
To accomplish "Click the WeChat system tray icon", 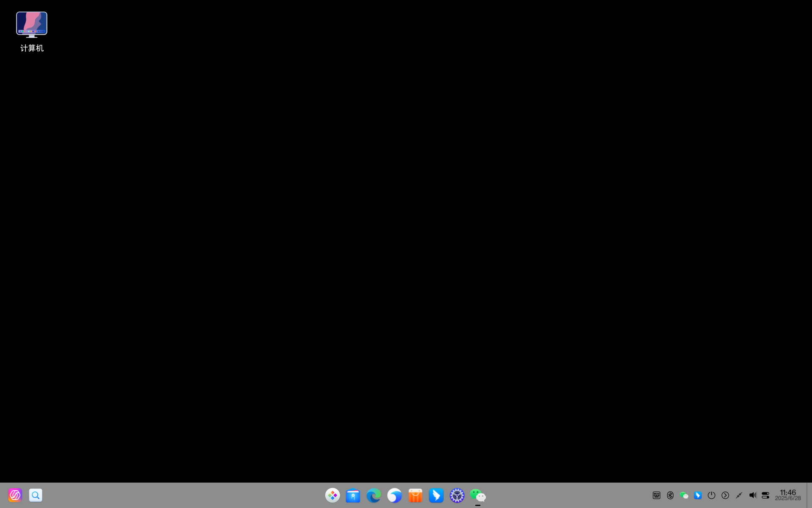I will (684, 495).
